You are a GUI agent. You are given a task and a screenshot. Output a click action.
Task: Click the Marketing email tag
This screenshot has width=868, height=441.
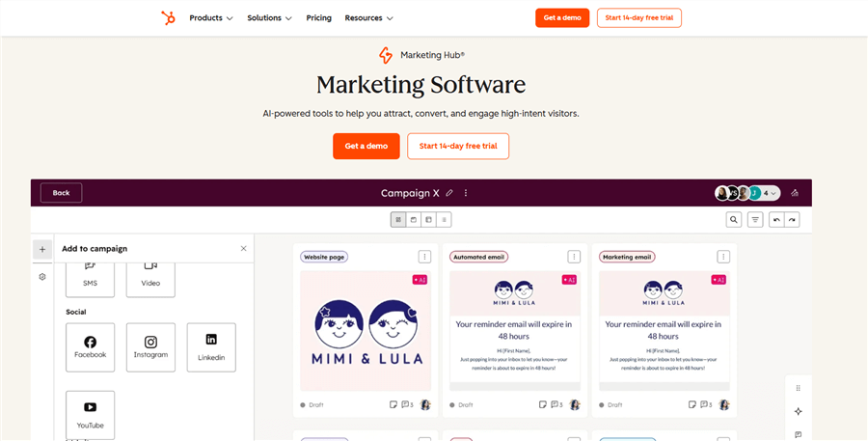coord(627,257)
